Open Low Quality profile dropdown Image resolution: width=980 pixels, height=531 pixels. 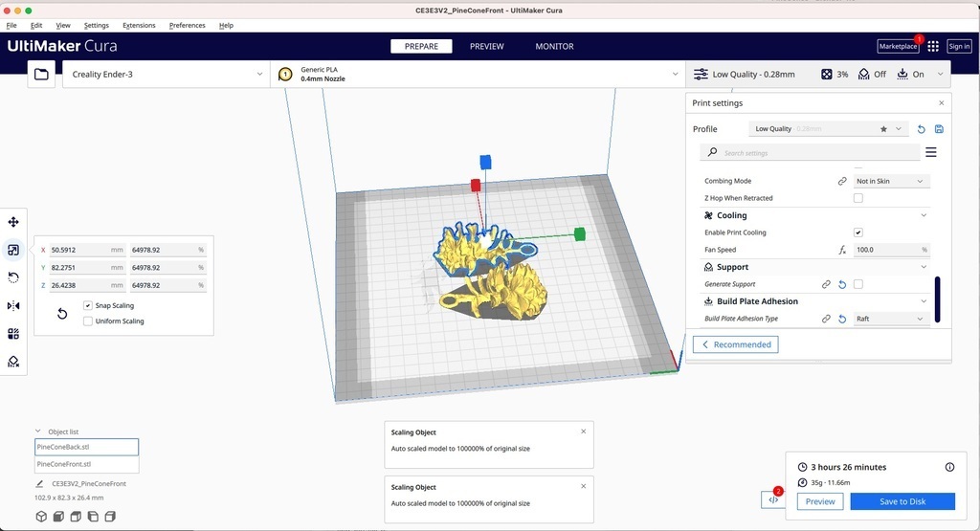(828, 129)
